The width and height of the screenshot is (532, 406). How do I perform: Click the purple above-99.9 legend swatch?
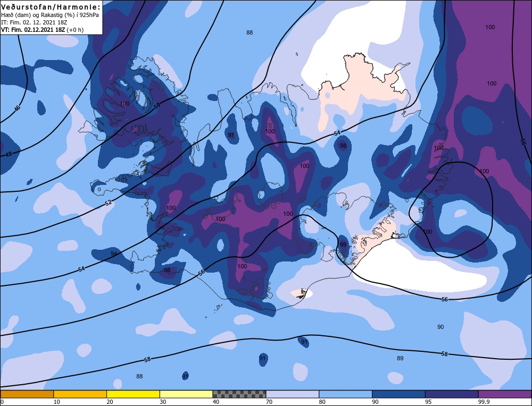pos(505,394)
